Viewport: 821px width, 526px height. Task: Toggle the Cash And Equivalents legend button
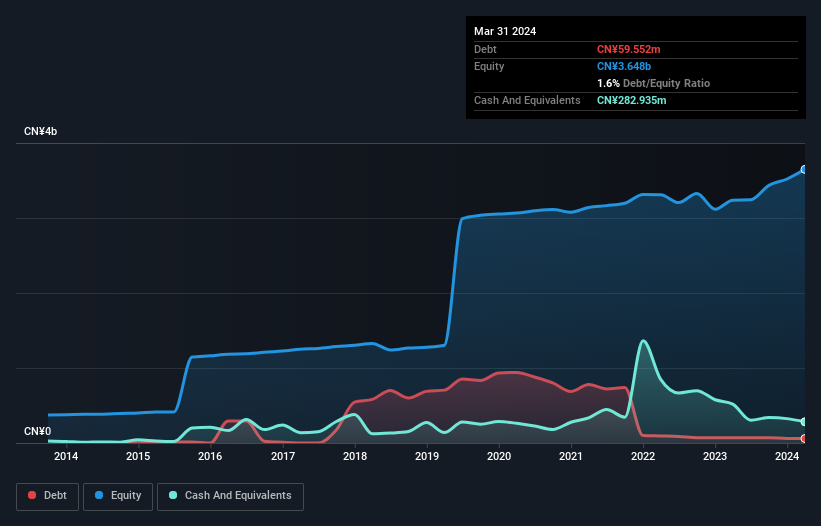coord(230,496)
